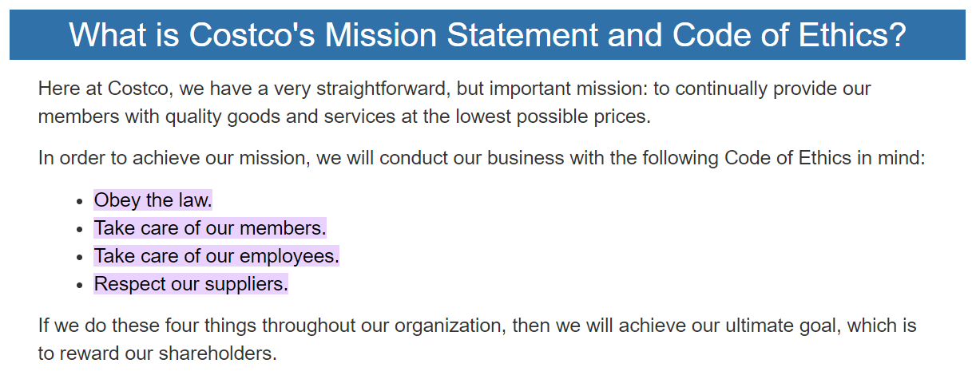Click the "Take care of our members." highlight
This screenshot has height=391, width=980.
[210, 228]
